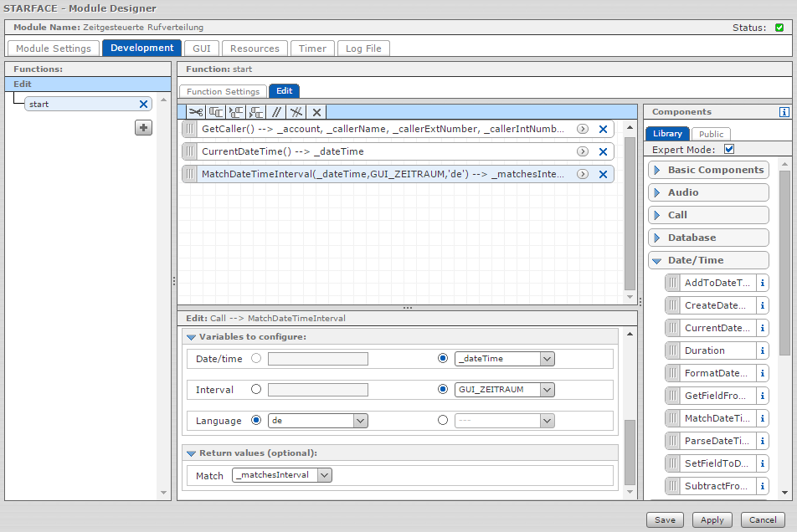
Task: Switch to the Log File tab
Action: (x=363, y=49)
